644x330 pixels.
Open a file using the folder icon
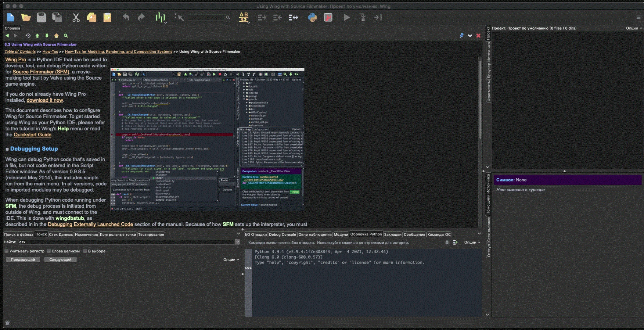pos(26,17)
